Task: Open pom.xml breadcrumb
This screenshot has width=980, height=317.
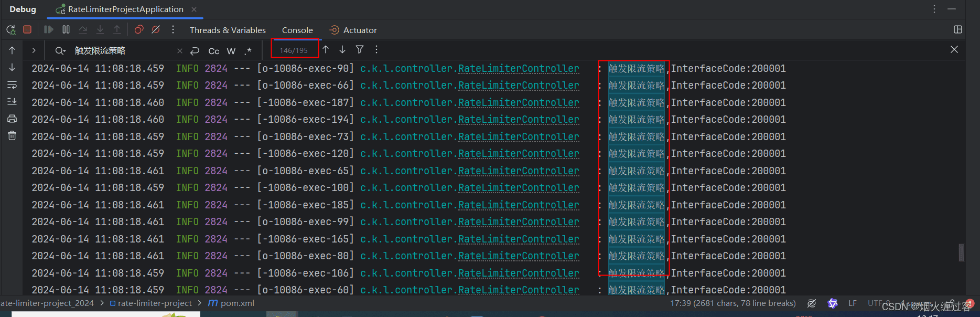Action: [x=231, y=303]
